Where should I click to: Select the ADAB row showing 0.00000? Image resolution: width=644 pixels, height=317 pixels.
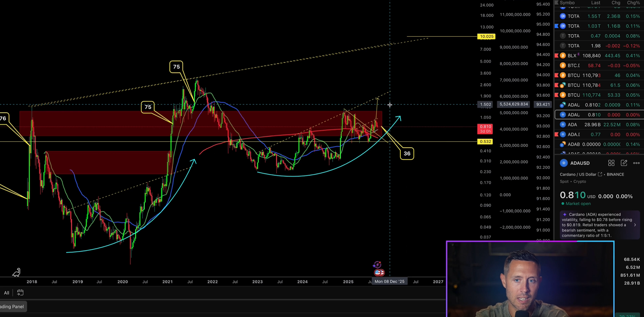click(x=599, y=144)
